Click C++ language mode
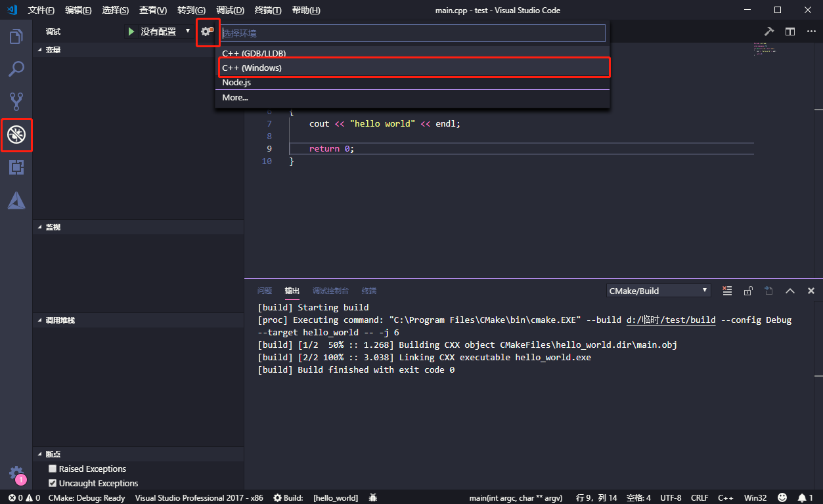Image resolution: width=823 pixels, height=504 pixels. (x=725, y=498)
